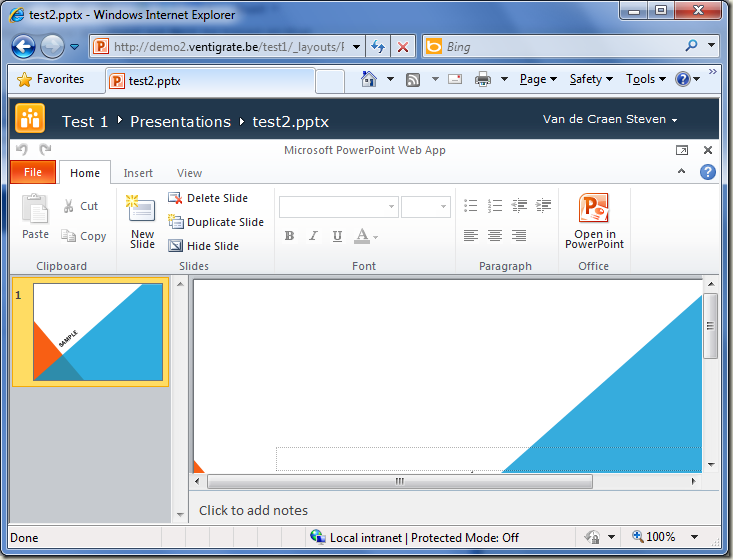Go to the Test 1 breadcrumb
733x560 pixels.
pyautogui.click(x=85, y=122)
